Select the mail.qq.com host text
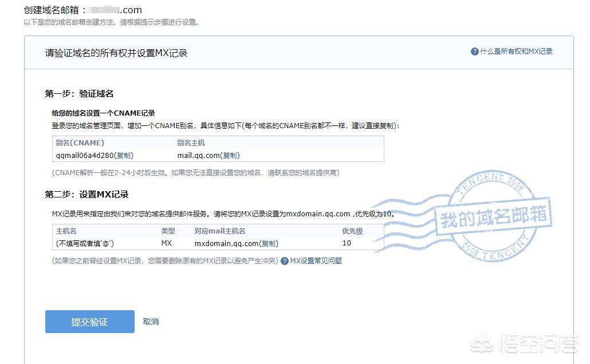This screenshot has height=364, width=590. pos(199,155)
